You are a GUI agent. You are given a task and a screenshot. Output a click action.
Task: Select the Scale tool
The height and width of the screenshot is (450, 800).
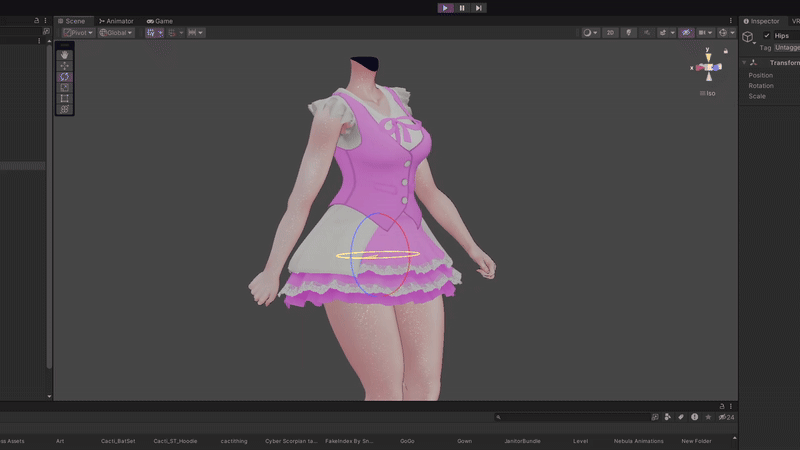click(x=65, y=88)
